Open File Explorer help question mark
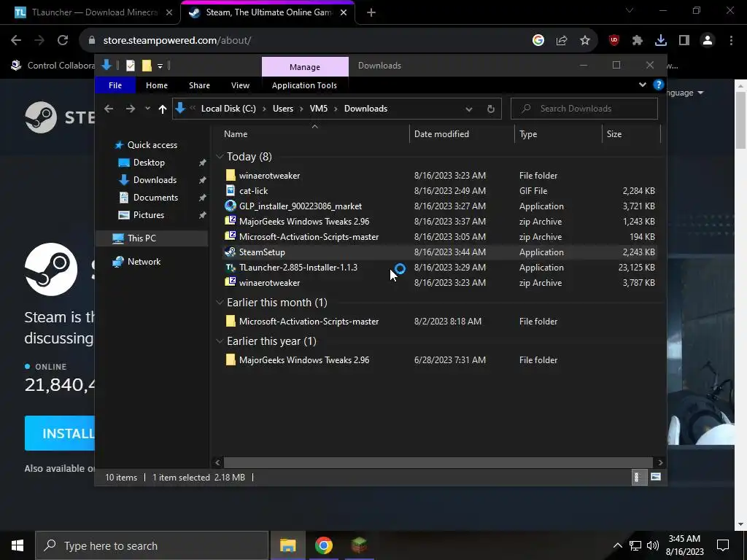This screenshot has height=560, width=747. (x=659, y=85)
